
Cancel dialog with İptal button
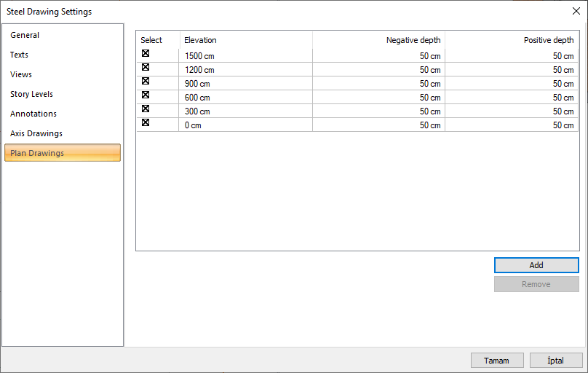pos(556,361)
